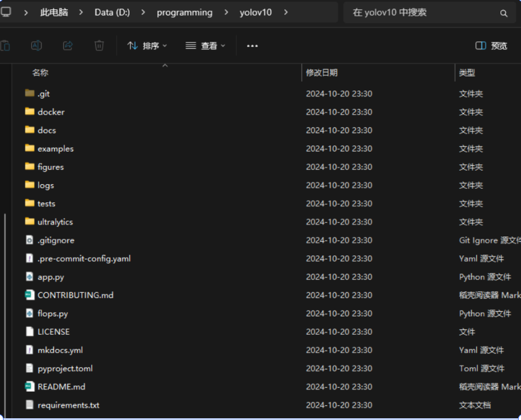Image resolution: width=521 pixels, height=420 pixels.
Task: Click the delete trash can icon
Action: 99,45
